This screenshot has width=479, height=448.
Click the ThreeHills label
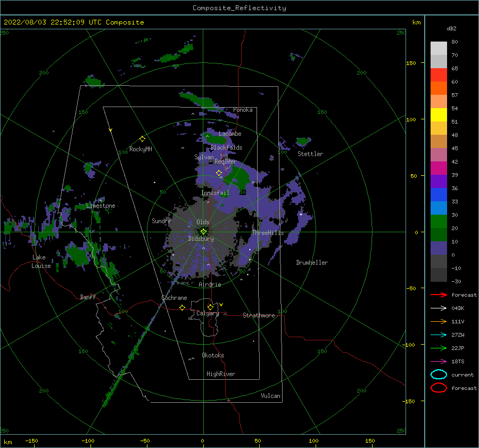268,233
